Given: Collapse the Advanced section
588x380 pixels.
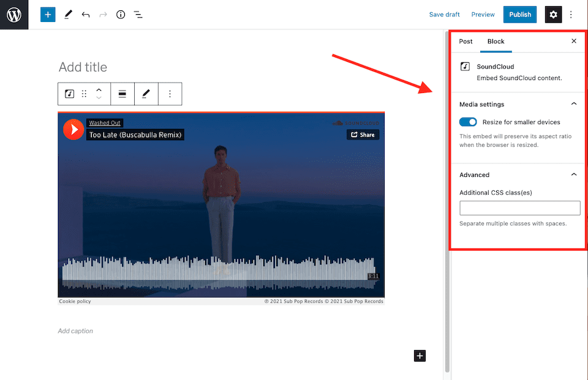Looking at the screenshot, I should tap(574, 174).
